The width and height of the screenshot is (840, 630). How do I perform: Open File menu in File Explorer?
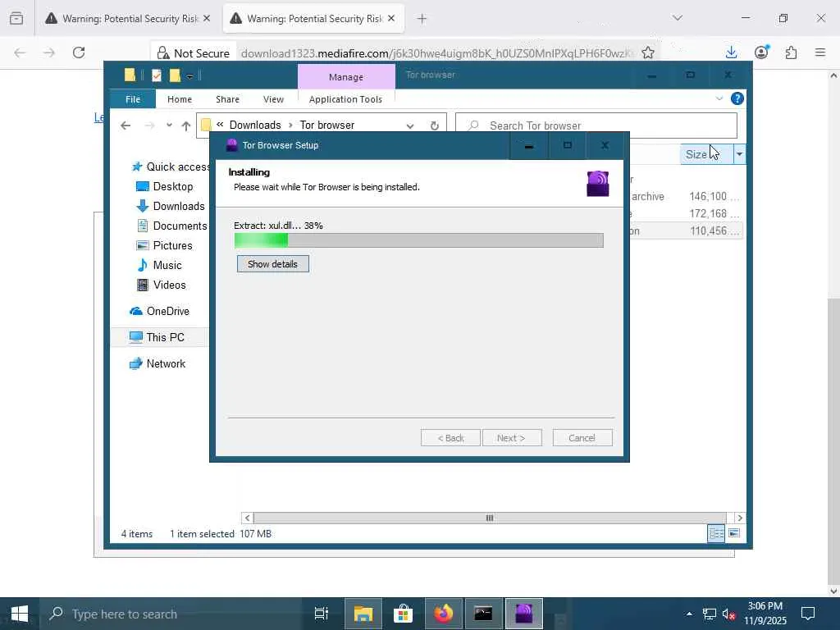[133, 99]
